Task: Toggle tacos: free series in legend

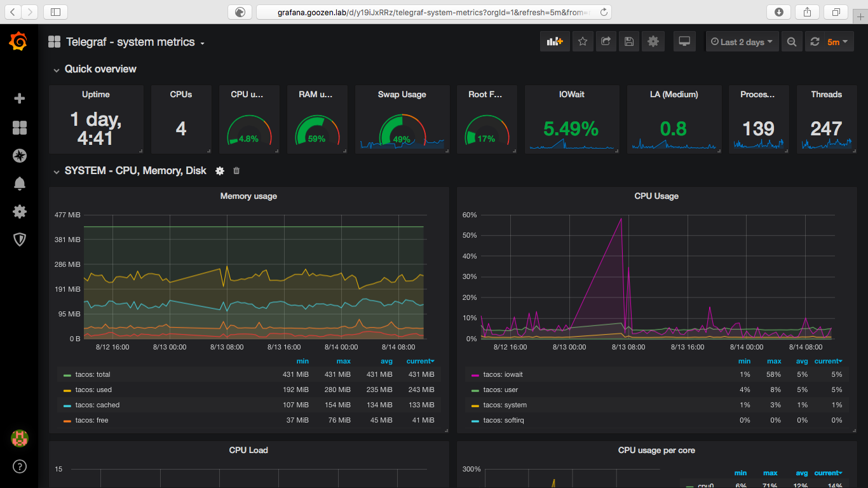Action: click(92, 420)
